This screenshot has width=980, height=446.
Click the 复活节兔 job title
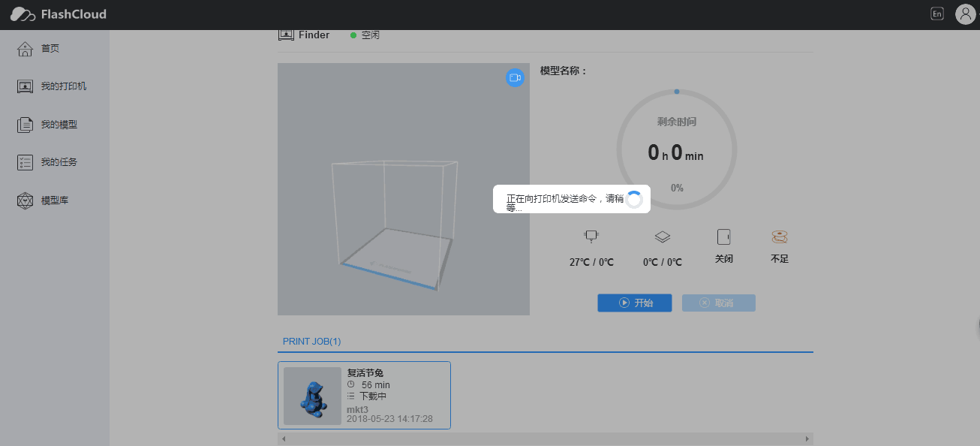pyautogui.click(x=365, y=373)
